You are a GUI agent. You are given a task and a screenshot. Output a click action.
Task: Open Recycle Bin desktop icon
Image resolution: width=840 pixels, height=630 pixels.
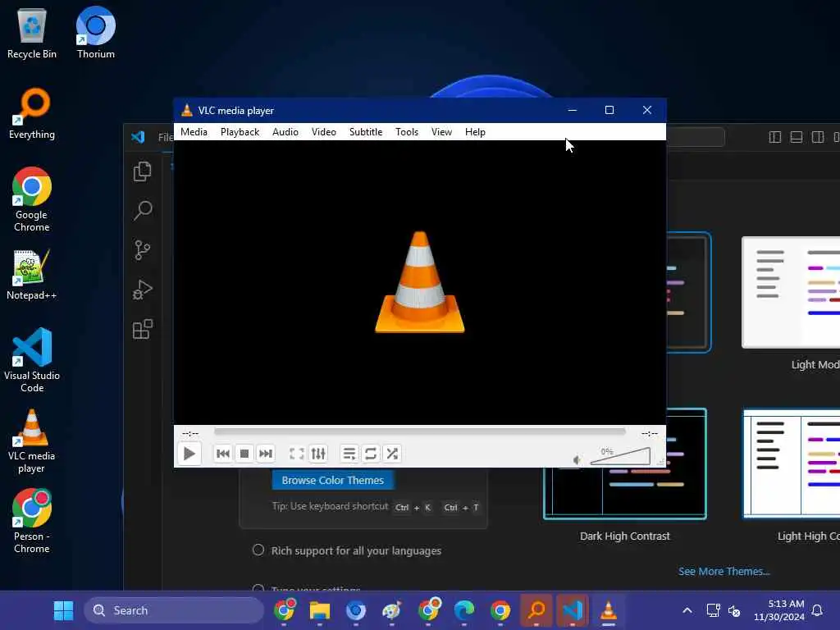click(x=32, y=33)
